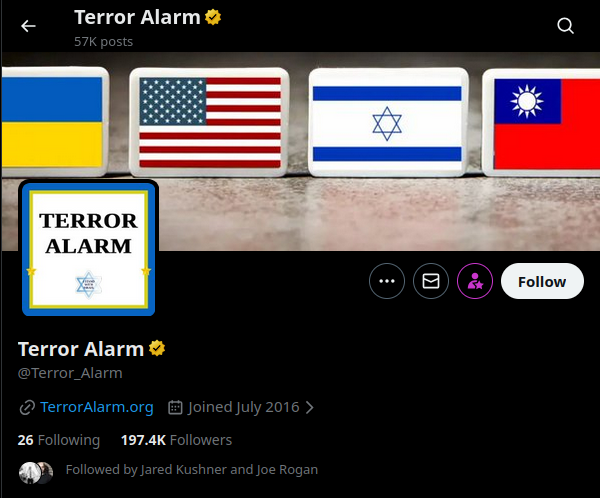
Task: Open search with the magnifier icon
Action: pos(565,26)
